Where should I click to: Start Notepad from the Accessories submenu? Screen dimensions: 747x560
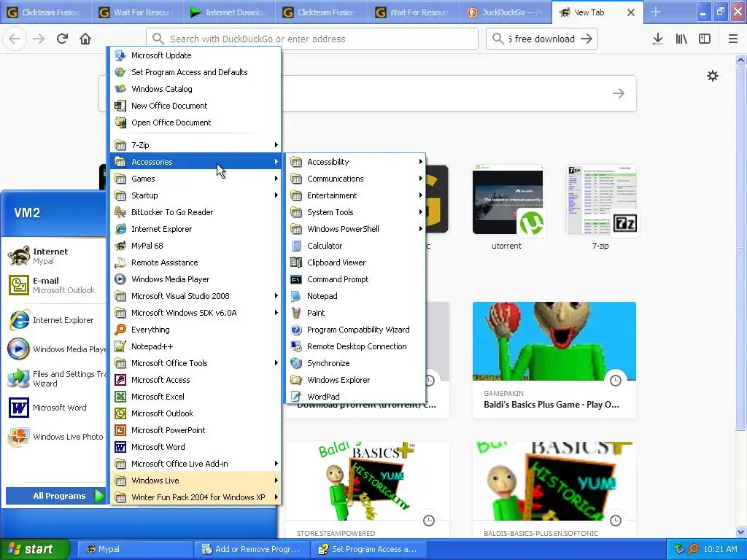[355, 296]
